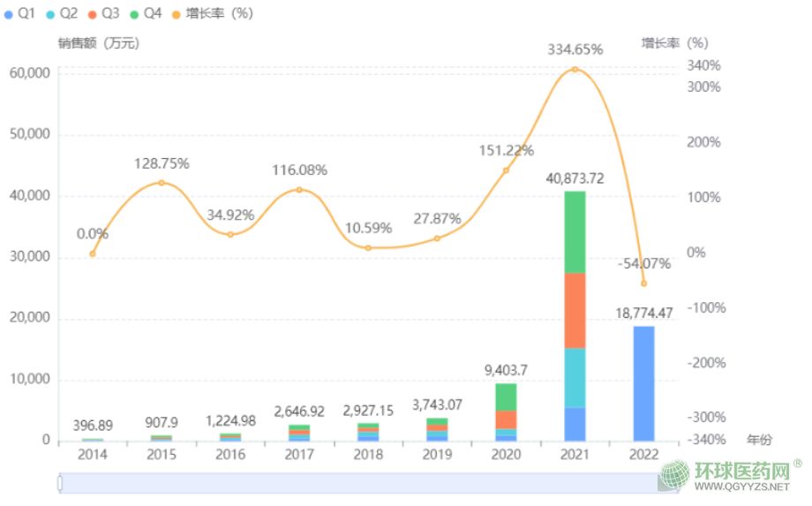Screen dimensions: 812x506
Task: Click the 环球医药网 globe logo icon
Action: (676, 477)
